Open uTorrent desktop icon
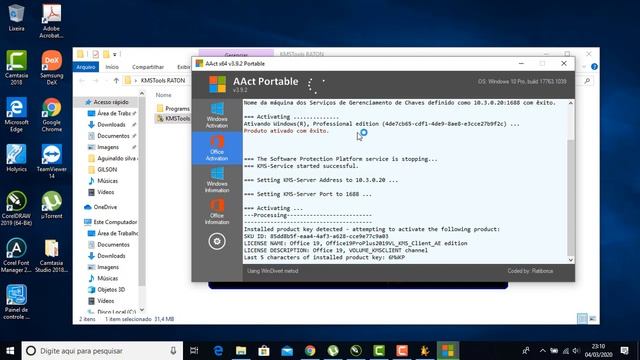 point(51,205)
